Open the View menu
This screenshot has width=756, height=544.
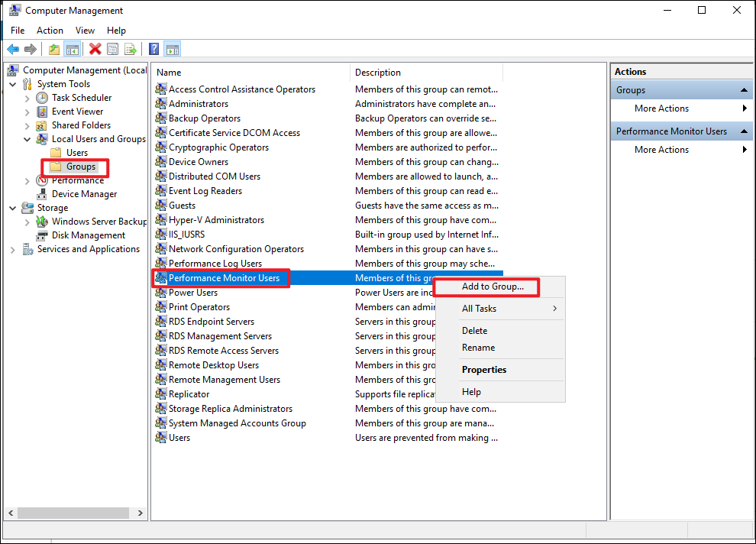[85, 31]
